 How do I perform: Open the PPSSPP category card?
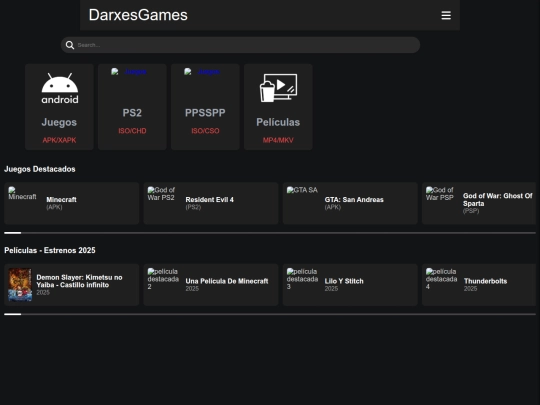[205, 107]
